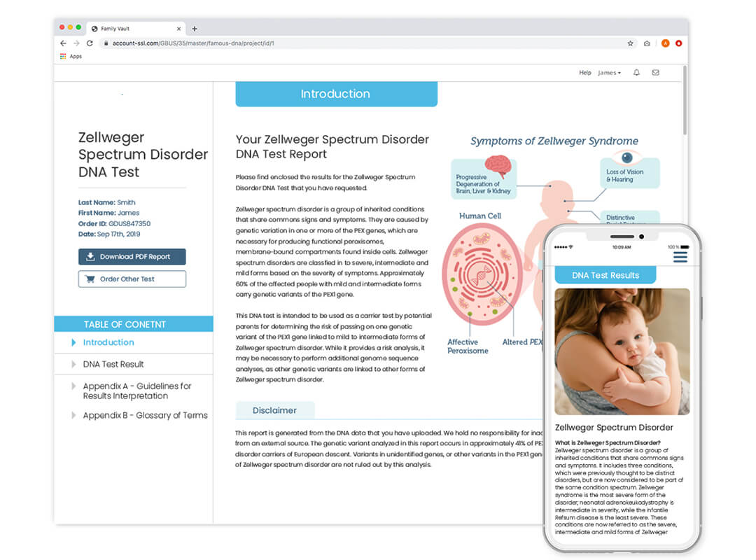Open notifications with the bell icon

tap(636, 72)
